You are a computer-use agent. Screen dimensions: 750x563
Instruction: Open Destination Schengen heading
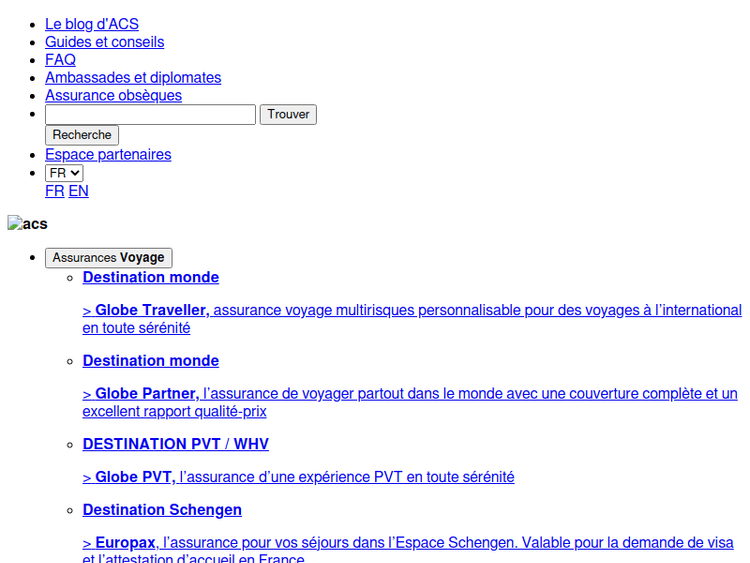pyautogui.click(x=162, y=510)
